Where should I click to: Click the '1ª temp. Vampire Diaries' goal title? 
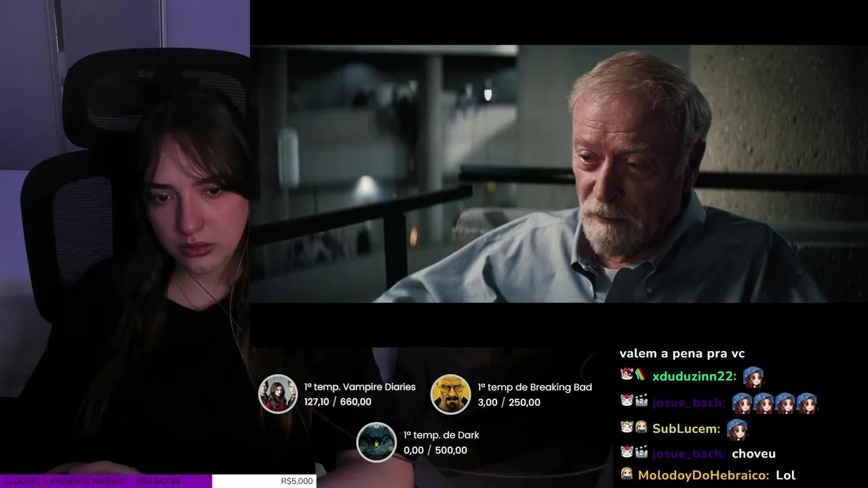coord(360,387)
